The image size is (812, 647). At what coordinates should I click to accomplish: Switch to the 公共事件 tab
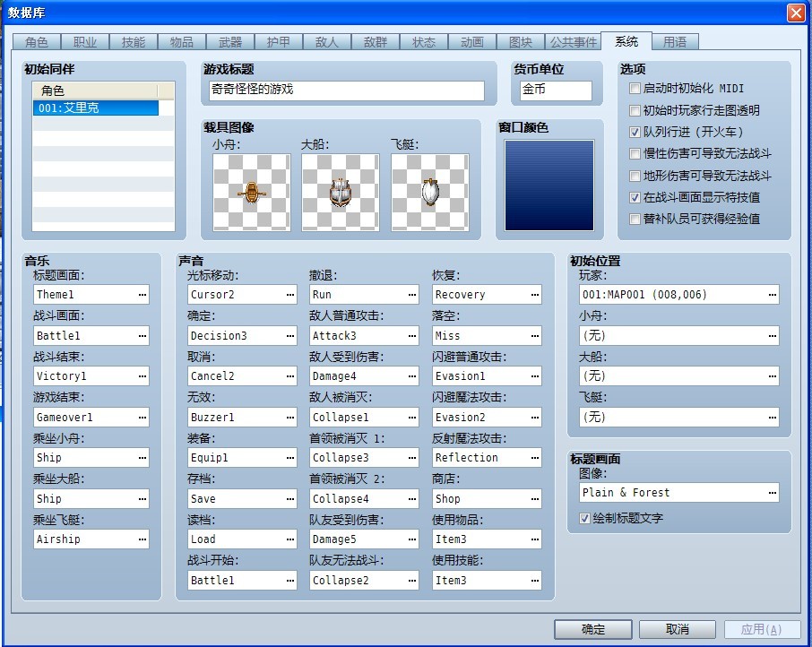coord(574,42)
